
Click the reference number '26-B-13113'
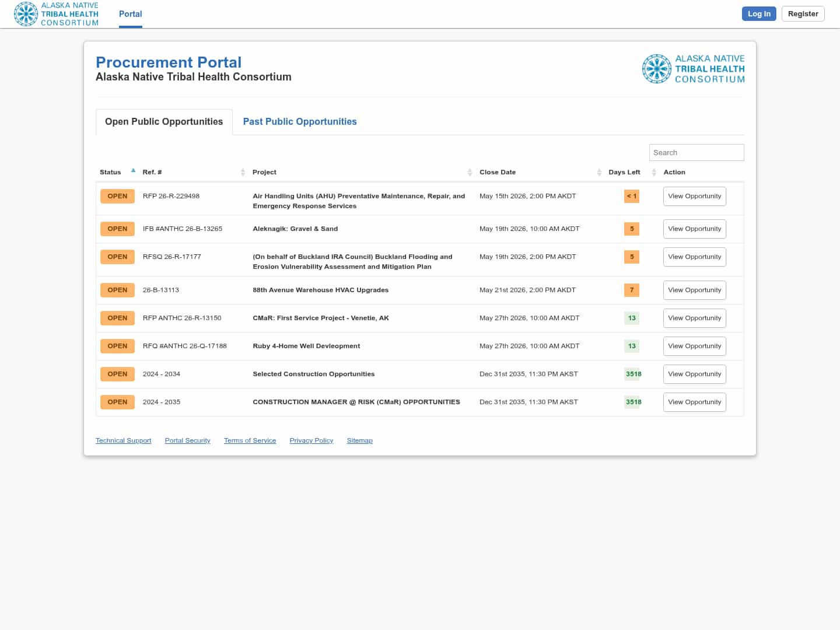pos(161,290)
